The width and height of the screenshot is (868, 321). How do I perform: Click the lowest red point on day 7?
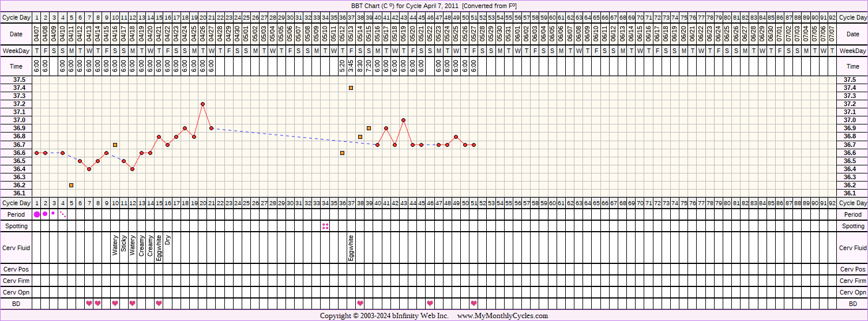point(89,169)
